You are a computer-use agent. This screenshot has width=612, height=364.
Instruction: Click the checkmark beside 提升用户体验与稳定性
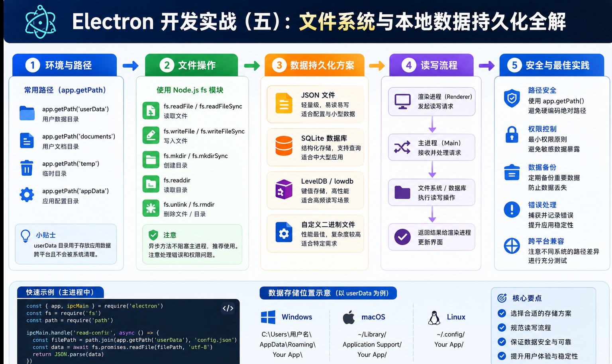coord(502,356)
